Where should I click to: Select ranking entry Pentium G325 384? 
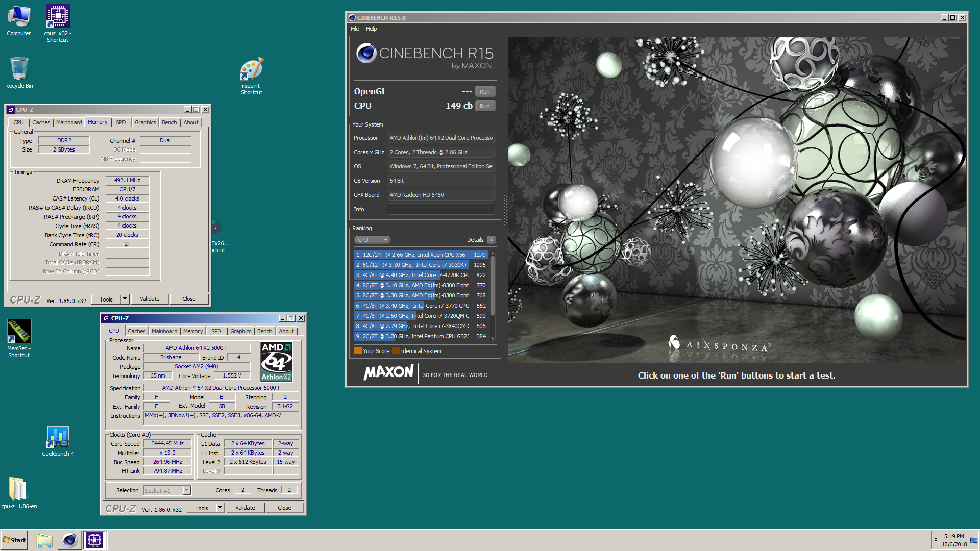(x=421, y=336)
